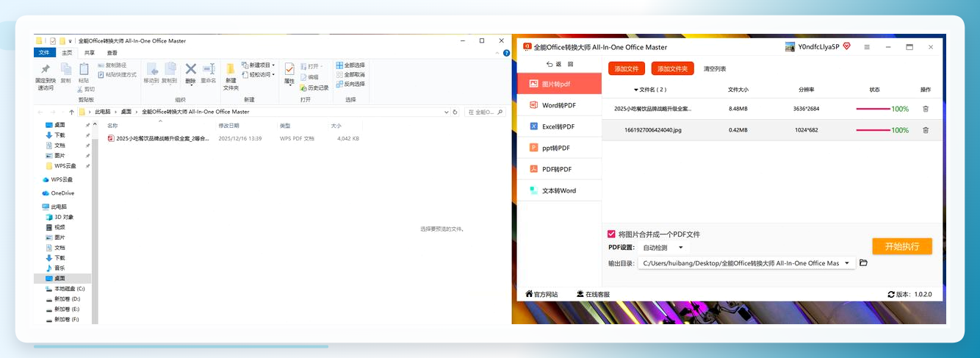Open the address bar history dropdown arrow

click(447, 112)
